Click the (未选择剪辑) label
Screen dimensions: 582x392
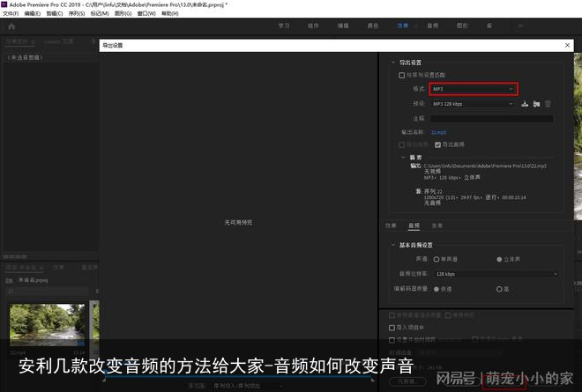(x=26, y=57)
